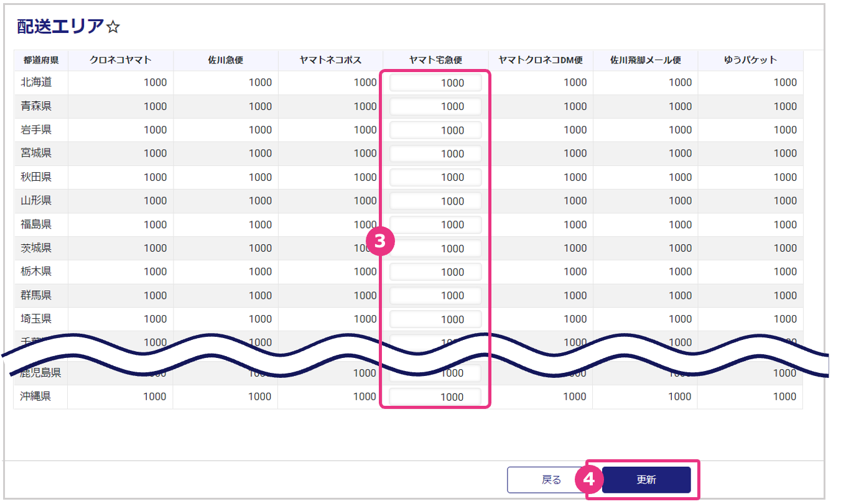Image resolution: width=841 pixels, height=504 pixels.
Task: Select the ヤマト宅急便 input for 秋田県
Action: 435,177
